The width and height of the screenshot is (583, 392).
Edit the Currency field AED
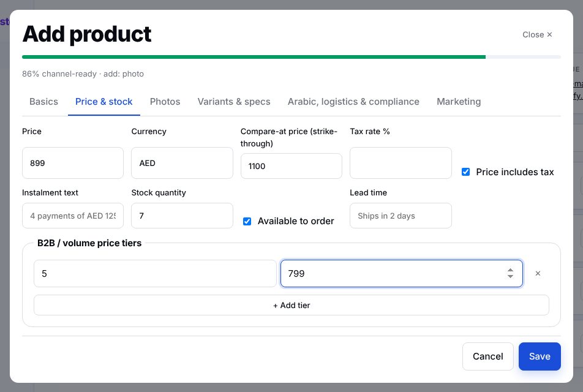pos(182,163)
